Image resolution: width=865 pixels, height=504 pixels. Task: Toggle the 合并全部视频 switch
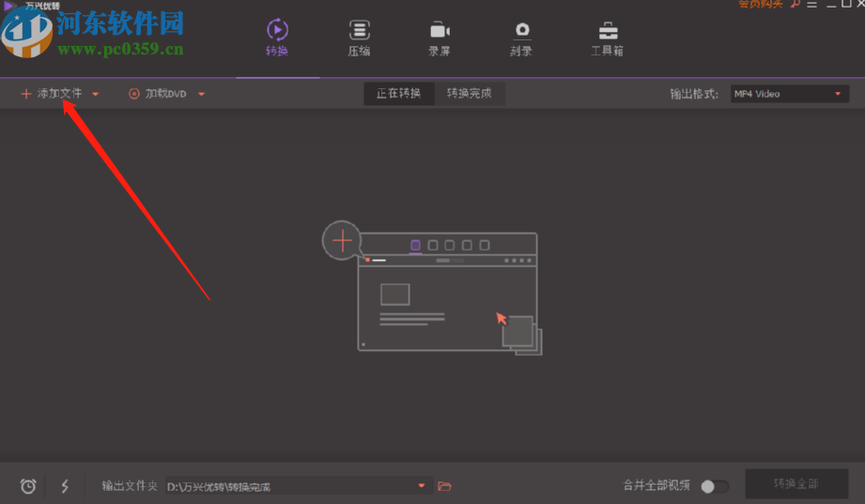715,486
